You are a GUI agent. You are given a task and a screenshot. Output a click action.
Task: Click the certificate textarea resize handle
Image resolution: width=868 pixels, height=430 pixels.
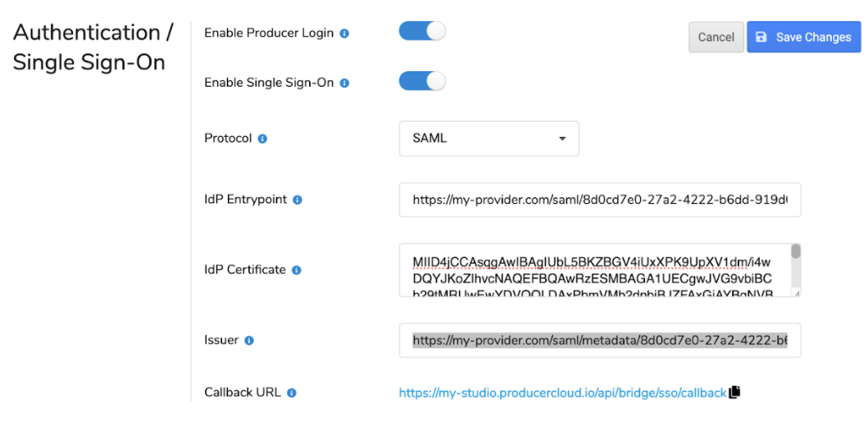coord(796,292)
